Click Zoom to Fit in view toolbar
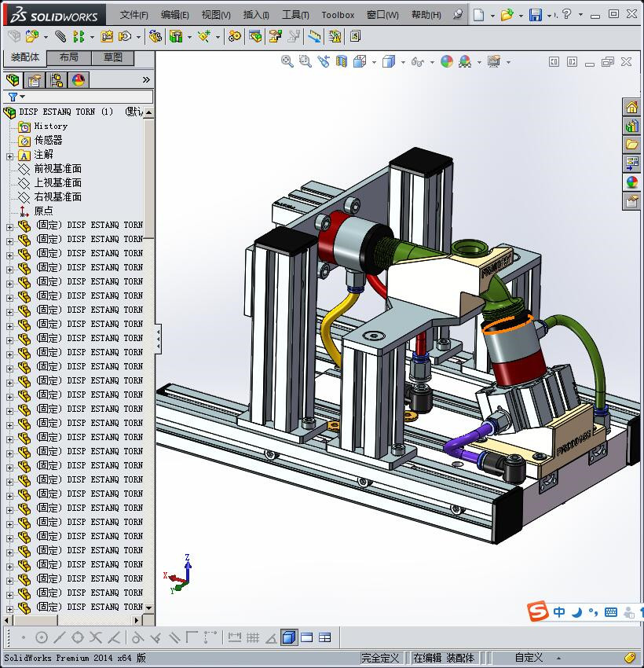 287,62
